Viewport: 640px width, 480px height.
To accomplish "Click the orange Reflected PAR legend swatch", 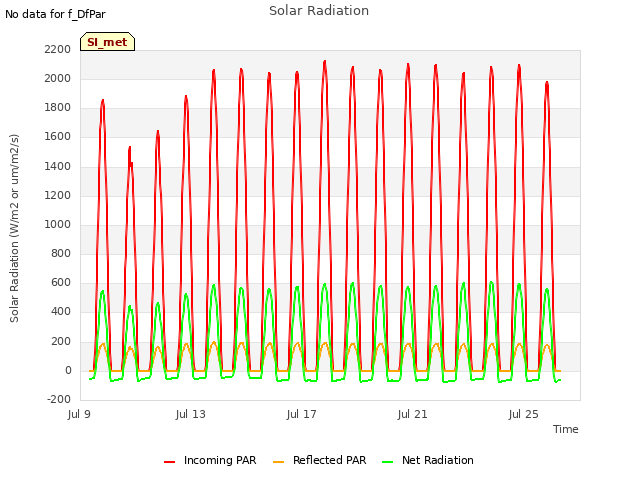I will [278, 462].
